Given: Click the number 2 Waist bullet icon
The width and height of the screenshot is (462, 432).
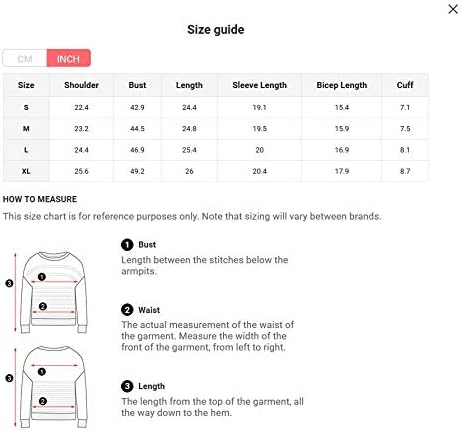Looking at the screenshot, I should click(x=127, y=310).
